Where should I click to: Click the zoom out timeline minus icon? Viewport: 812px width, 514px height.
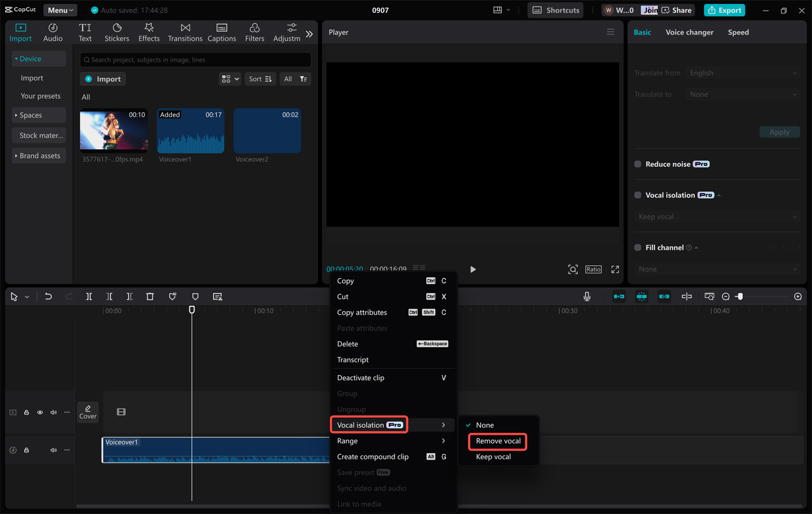[726, 296]
